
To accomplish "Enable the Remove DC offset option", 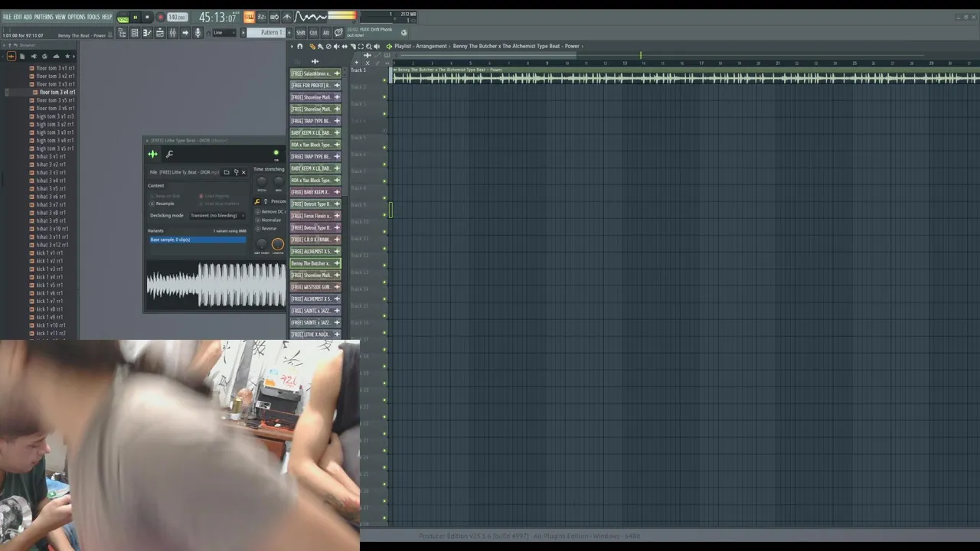I will [271, 211].
